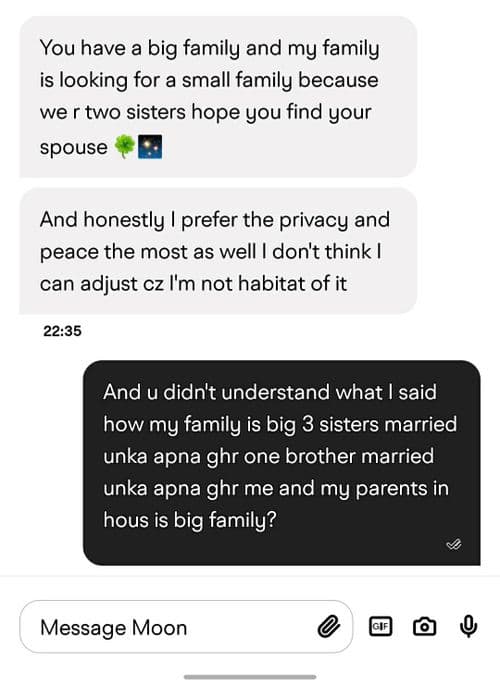Image resolution: width=500 pixels, height=686 pixels.
Task: Focus the Message Moon input field
Action: 186,627
